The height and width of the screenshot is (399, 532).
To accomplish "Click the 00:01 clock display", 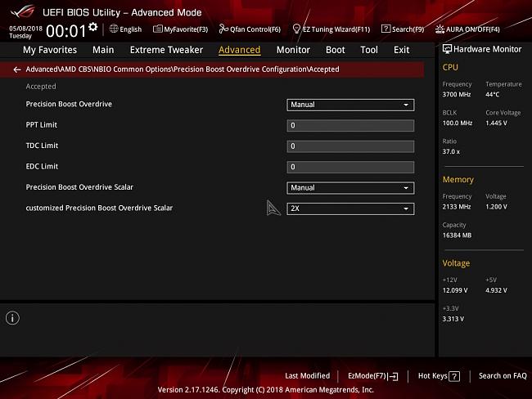I will (x=65, y=31).
